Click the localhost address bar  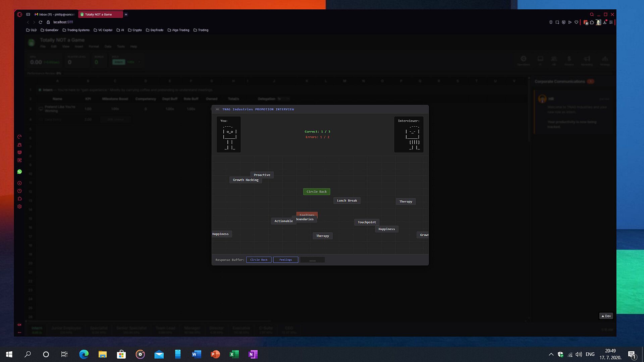point(63,22)
